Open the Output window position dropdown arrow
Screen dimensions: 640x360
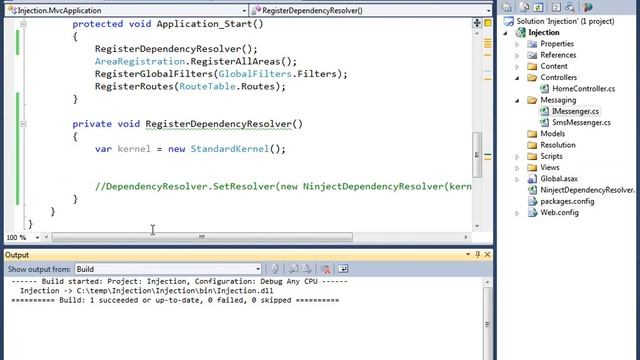click(468, 254)
